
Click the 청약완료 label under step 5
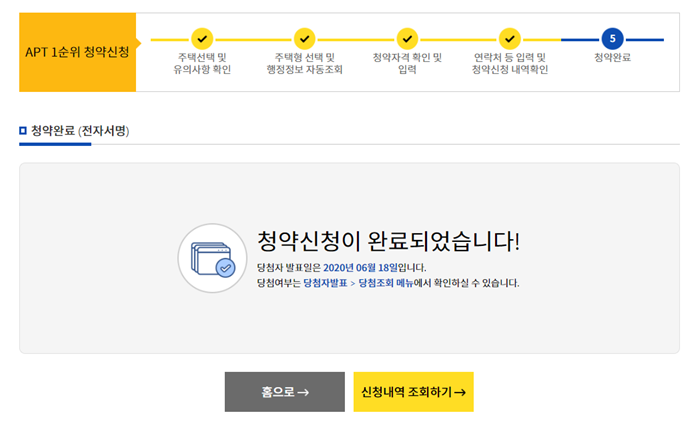click(x=612, y=57)
